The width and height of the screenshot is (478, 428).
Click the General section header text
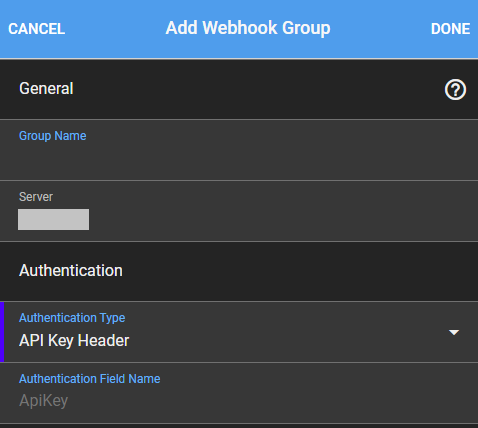46,89
